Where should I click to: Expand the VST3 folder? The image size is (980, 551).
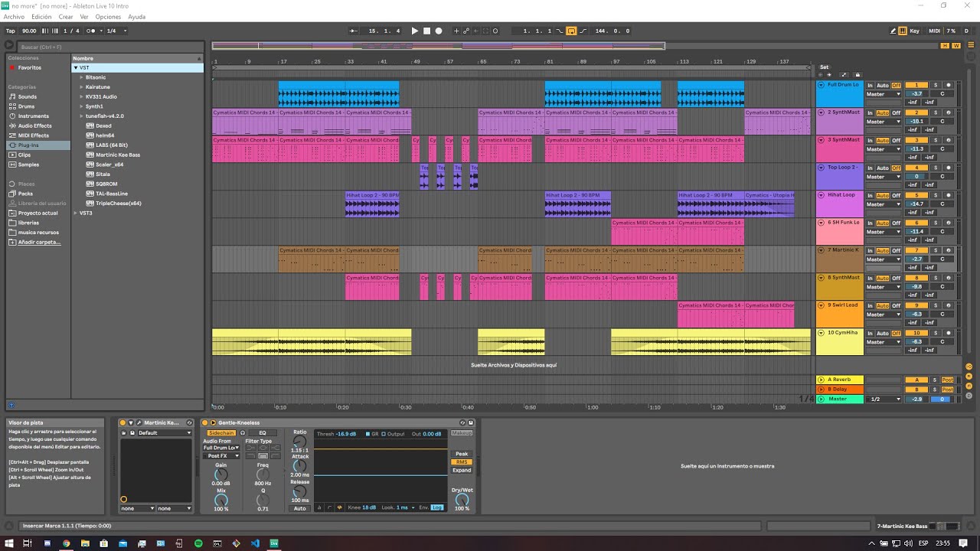76,213
